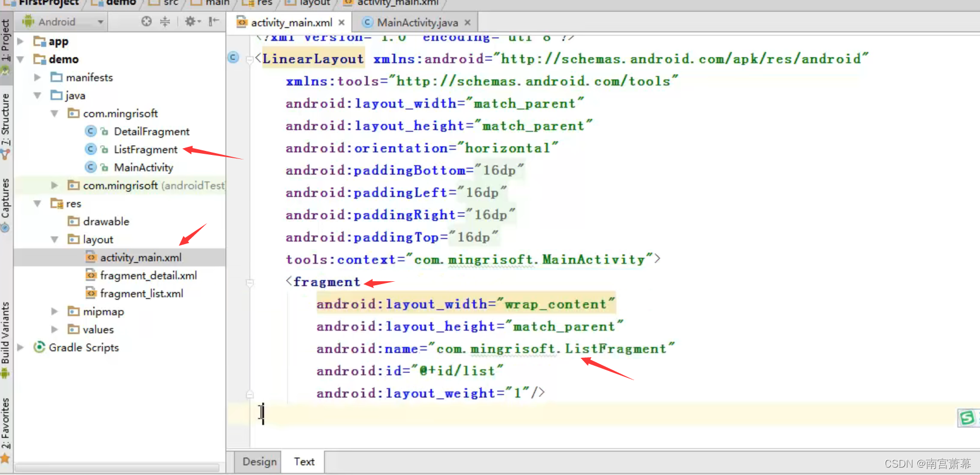This screenshot has width=980, height=475.
Task: Expand the manifests folder
Action: (37, 77)
